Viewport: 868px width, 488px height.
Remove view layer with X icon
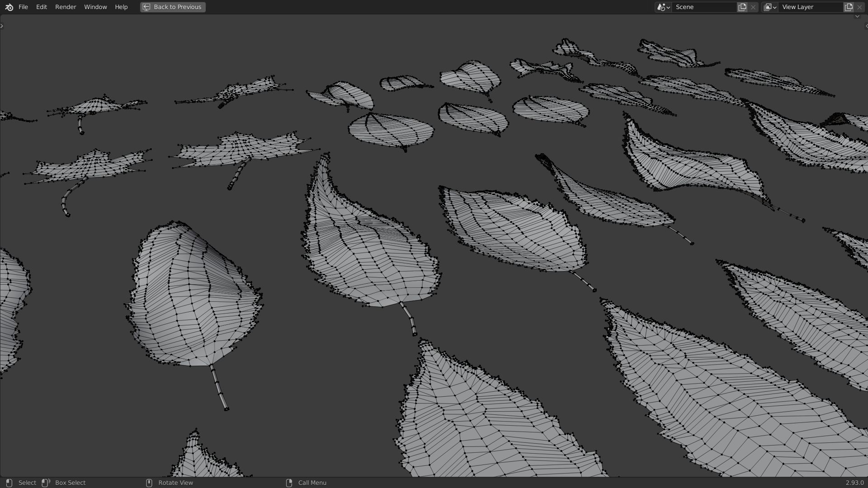(859, 7)
